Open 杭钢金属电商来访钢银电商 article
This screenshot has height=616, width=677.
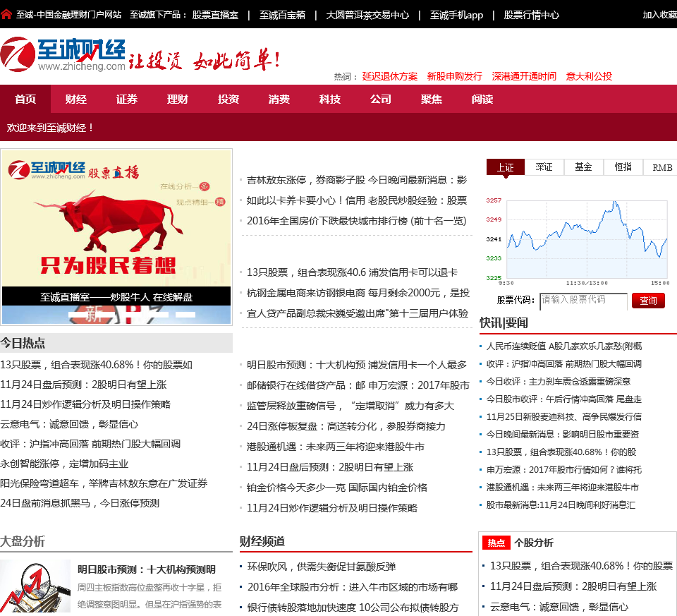click(x=306, y=293)
